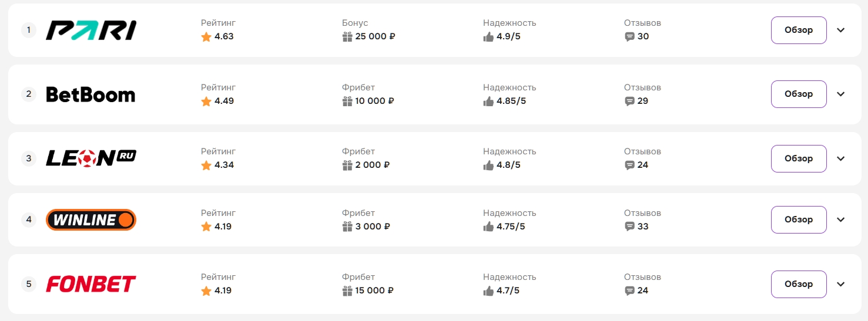The image size is (868, 321).
Task: Open the Обзор for Winline
Action: (x=799, y=220)
